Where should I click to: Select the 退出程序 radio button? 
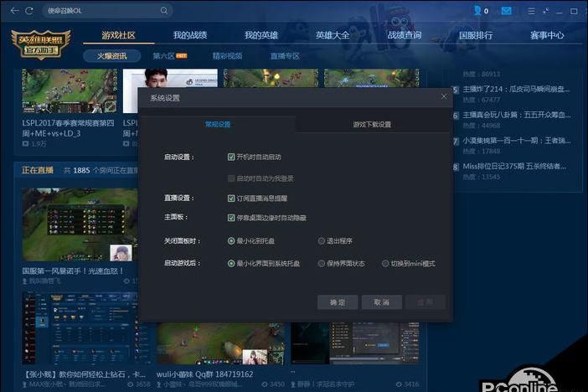click(x=322, y=241)
